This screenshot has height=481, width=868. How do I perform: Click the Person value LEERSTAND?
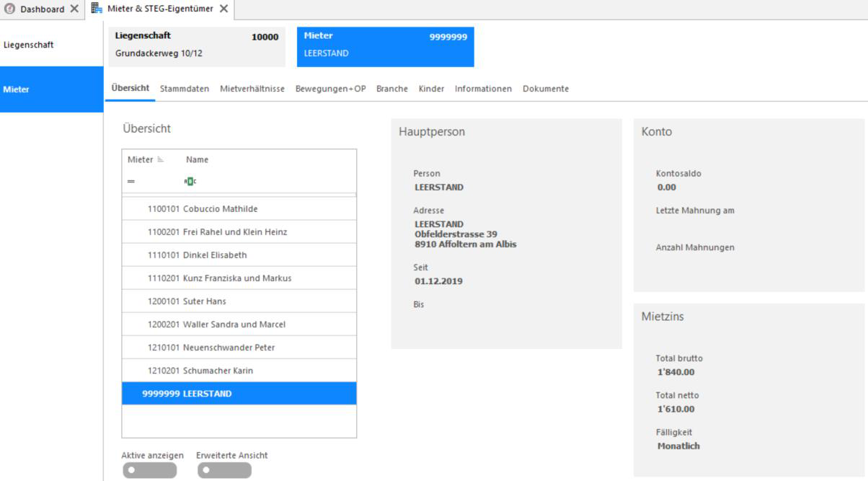tap(439, 187)
